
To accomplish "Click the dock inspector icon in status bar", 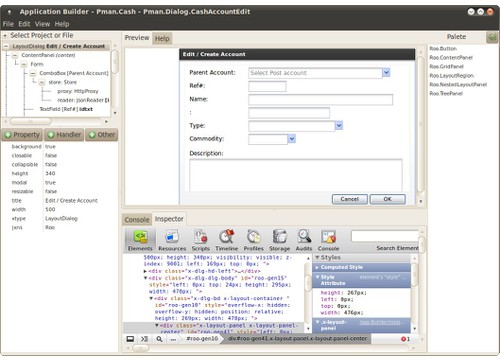I will tap(130, 339).
